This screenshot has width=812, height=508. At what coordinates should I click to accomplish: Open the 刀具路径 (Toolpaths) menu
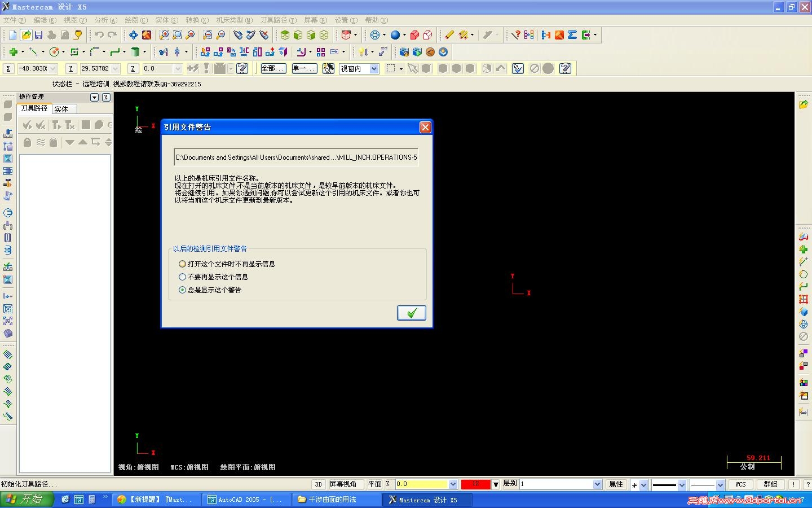(x=278, y=20)
